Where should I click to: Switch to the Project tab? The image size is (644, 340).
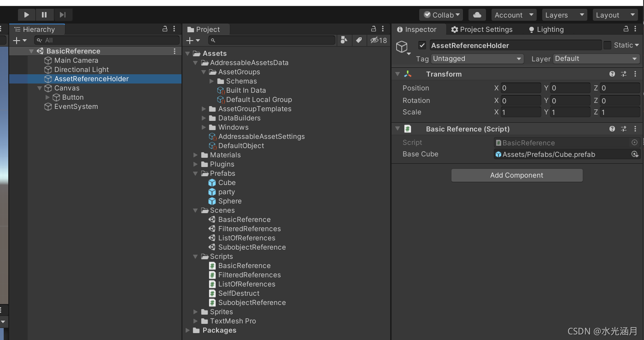coord(206,29)
